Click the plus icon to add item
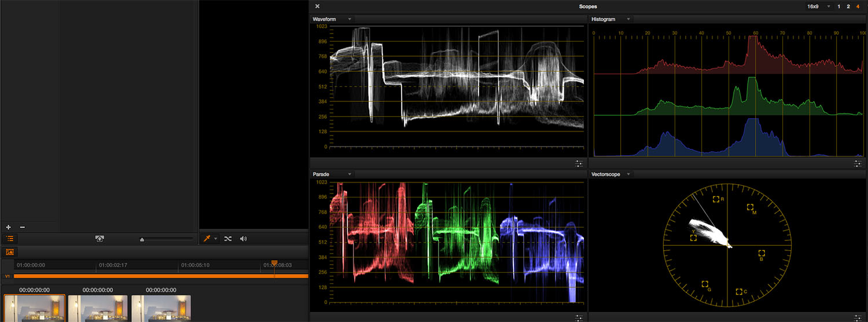 pyautogui.click(x=8, y=228)
